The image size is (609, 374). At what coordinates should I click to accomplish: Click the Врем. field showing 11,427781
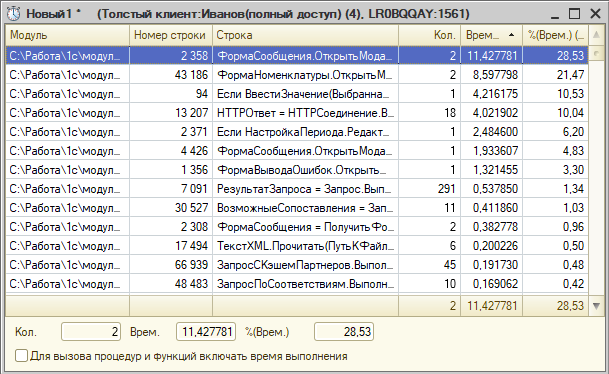[206, 332]
